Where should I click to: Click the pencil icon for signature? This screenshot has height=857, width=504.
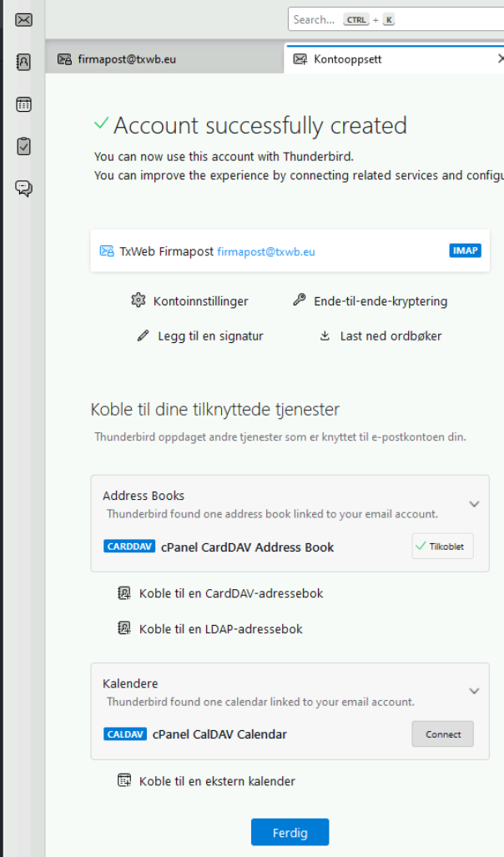(x=143, y=336)
